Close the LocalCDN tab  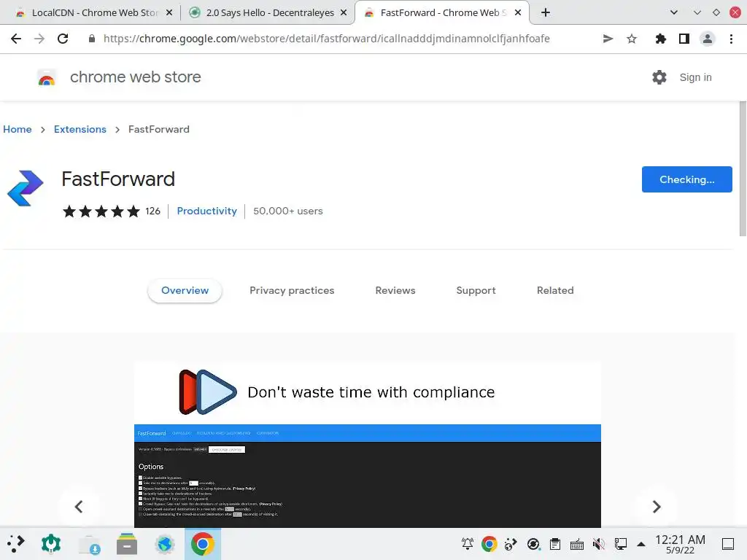tap(169, 13)
